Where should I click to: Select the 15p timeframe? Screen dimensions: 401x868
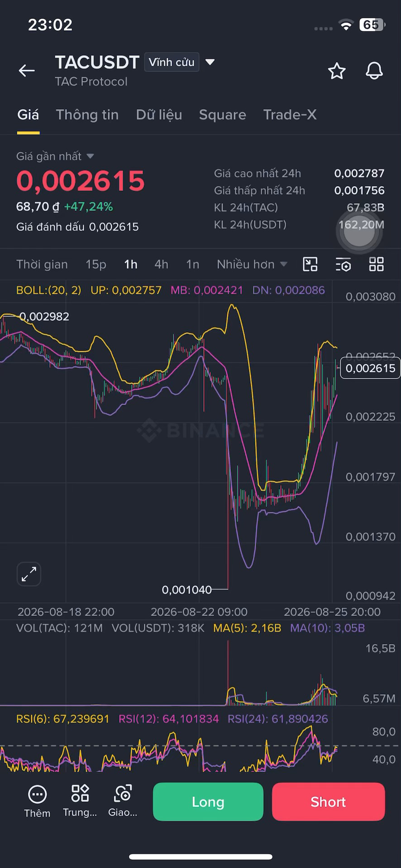point(96,264)
